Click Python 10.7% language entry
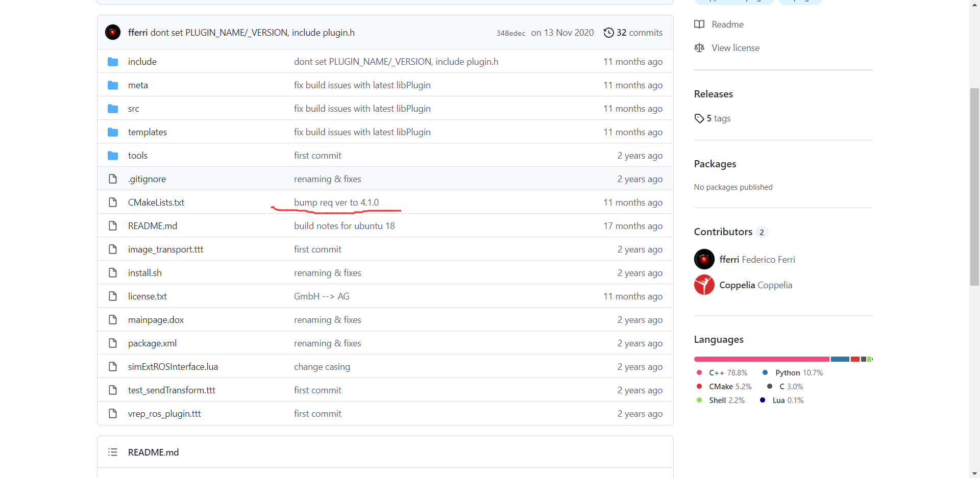980x478 pixels. [x=793, y=373]
